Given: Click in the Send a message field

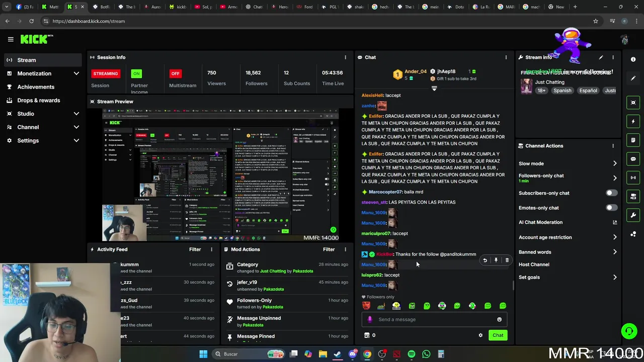Looking at the screenshot, I should click(434, 319).
